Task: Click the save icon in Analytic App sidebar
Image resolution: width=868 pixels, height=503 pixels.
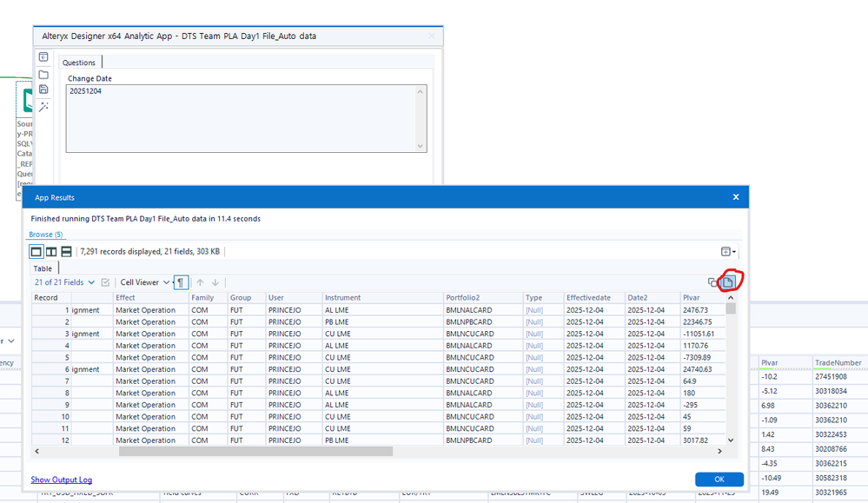Action: tap(43, 89)
